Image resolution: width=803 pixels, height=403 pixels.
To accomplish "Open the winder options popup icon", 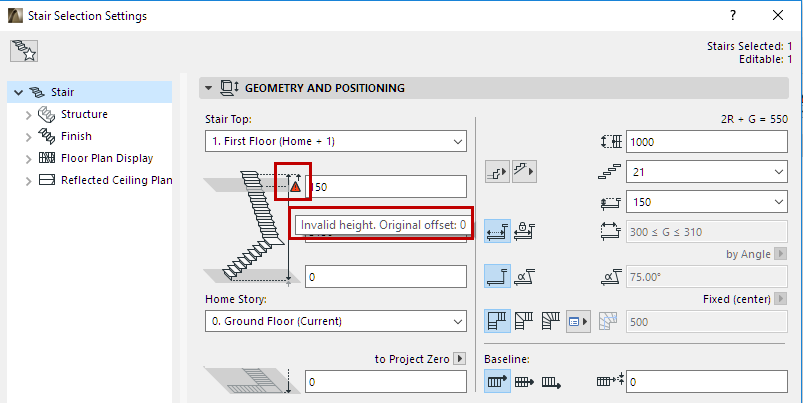I will (x=577, y=322).
